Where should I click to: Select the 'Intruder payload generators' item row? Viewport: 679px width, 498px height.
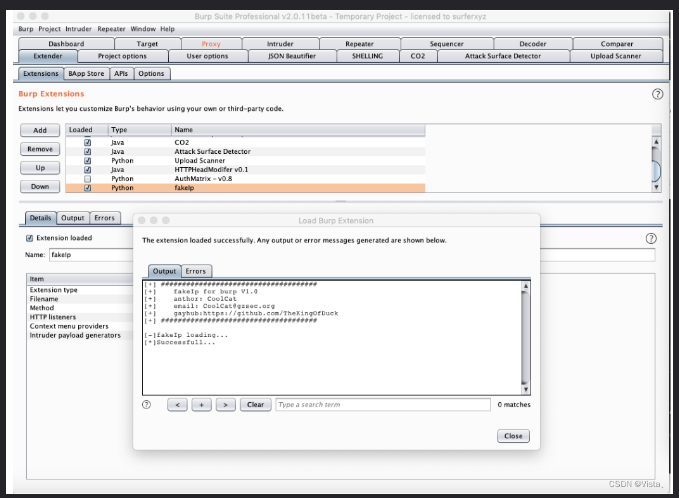tap(81, 335)
